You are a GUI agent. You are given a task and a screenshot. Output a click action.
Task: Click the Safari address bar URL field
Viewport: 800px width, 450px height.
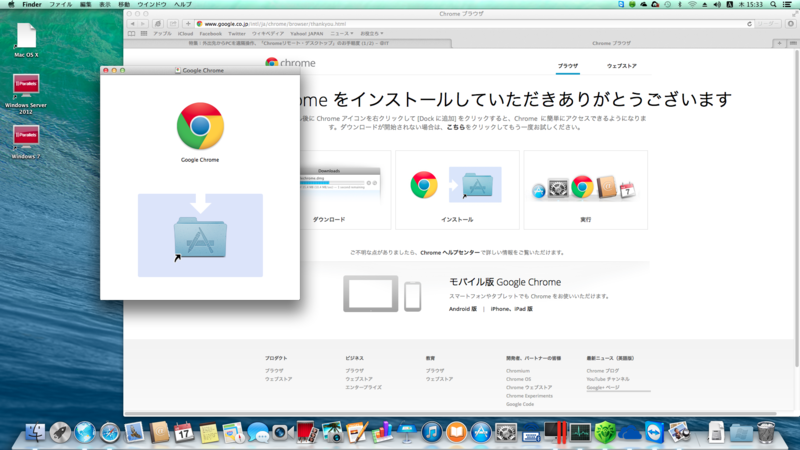pyautogui.click(x=472, y=24)
